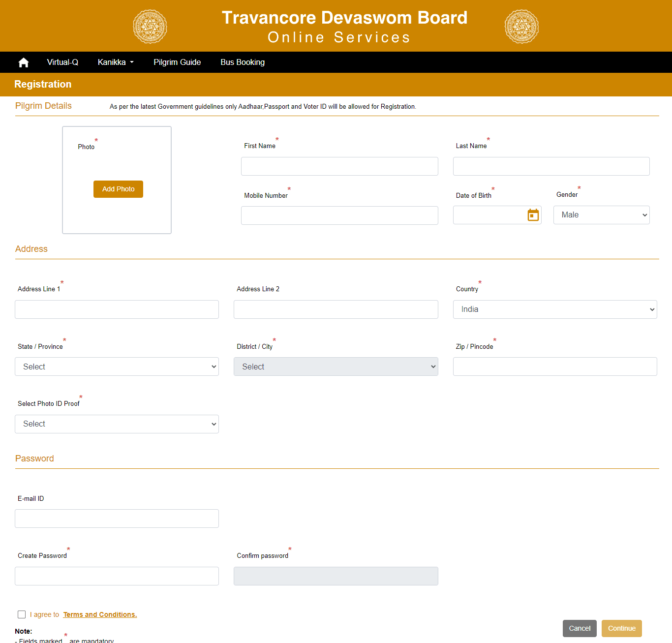
Task: Open the Terms and Conditions link
Action: click(100, 614)
